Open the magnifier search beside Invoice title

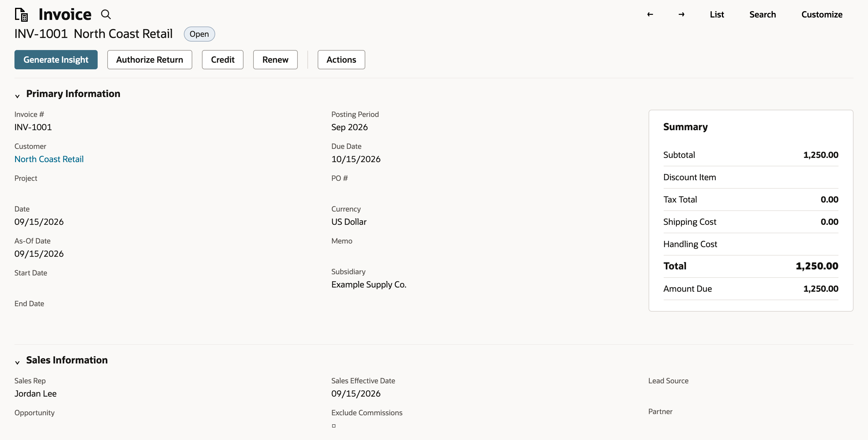(106, 14)
